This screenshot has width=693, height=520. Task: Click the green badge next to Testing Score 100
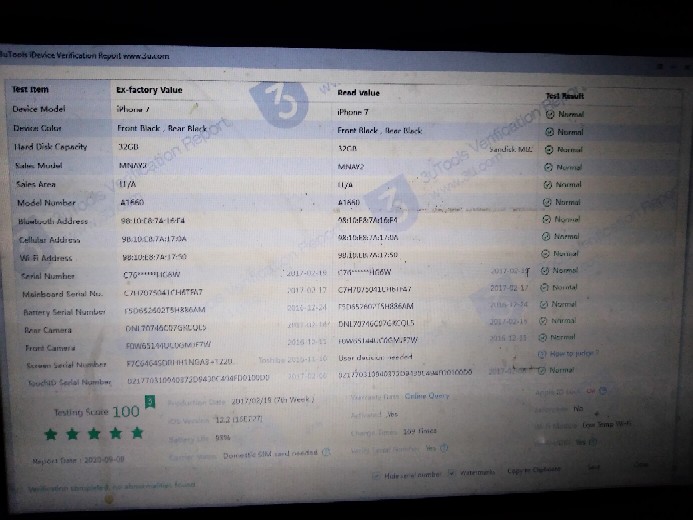pyautogui.click(x=149, y=403)
